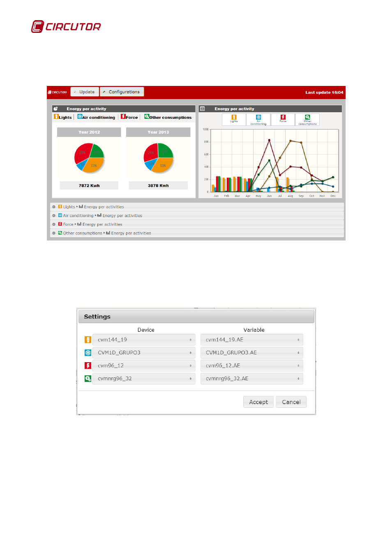This screenshot has height=555, width=392.
Task: Click green Other consumptions icon in Settings
Action: click(x=88, y=379)
